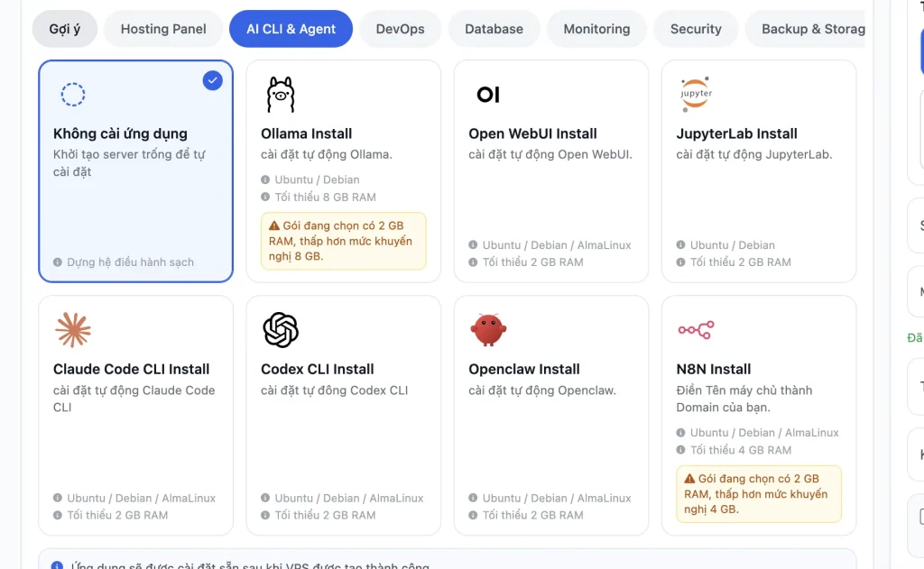This screenshot has width=924, height=569.
Task: Click OS info icon in Openclaw card
Action: 473,498
